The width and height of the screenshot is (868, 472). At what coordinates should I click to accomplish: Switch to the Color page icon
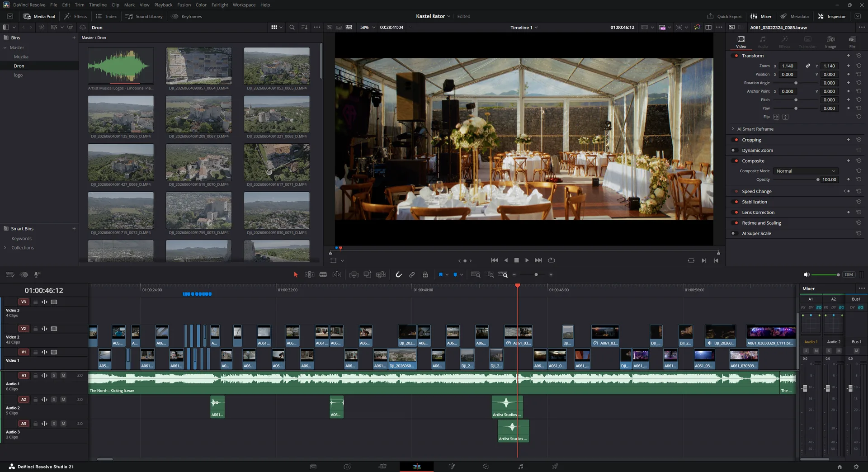pyautogui.click(x=486, y=467)
